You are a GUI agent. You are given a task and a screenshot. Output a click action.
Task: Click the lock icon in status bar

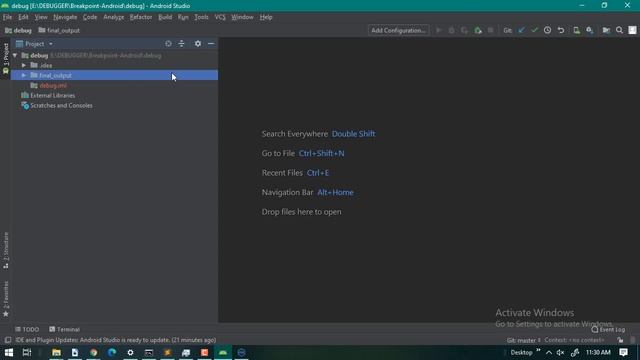[x=620, y=340]
